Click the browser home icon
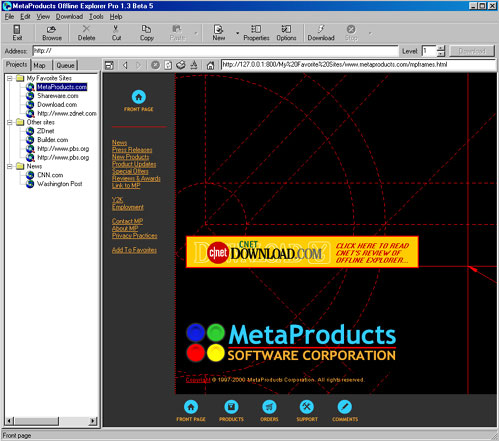 [210, 65]
